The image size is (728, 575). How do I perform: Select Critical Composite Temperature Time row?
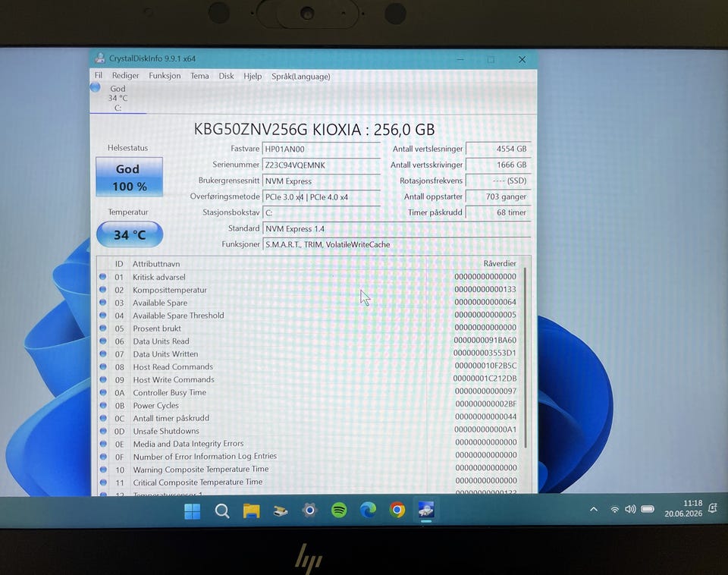309,482
